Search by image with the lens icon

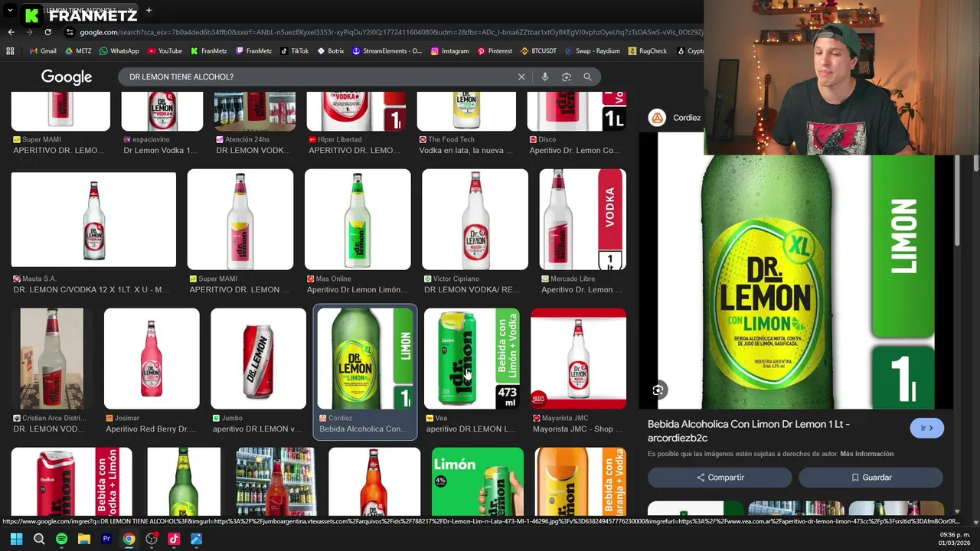[567, 77]
